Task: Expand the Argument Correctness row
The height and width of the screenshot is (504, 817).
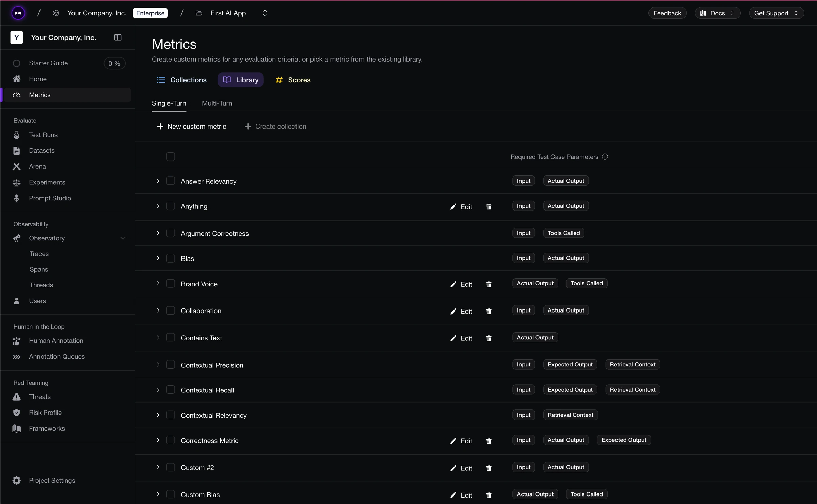Action: [x=158, y=233]
